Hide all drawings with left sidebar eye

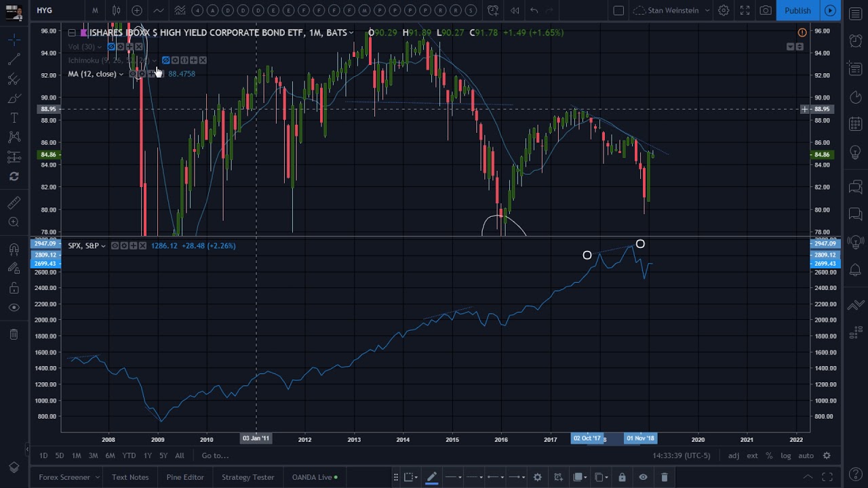14,308
